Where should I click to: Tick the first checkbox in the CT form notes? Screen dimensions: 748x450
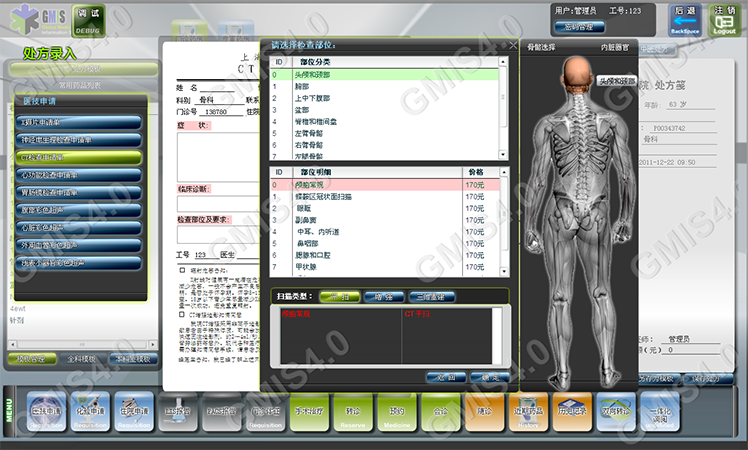point(182,271)
